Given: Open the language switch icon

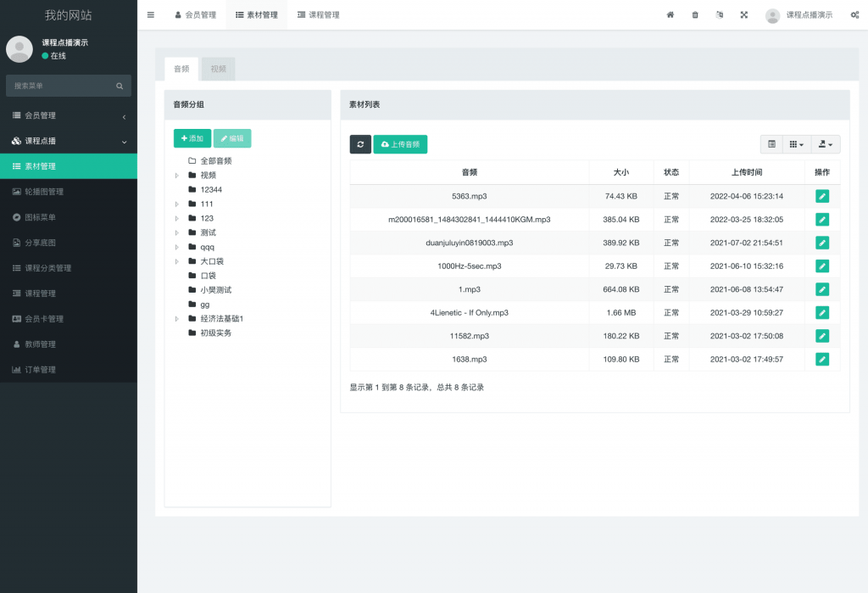Looking at the screenshot, I should coord(720,15).
